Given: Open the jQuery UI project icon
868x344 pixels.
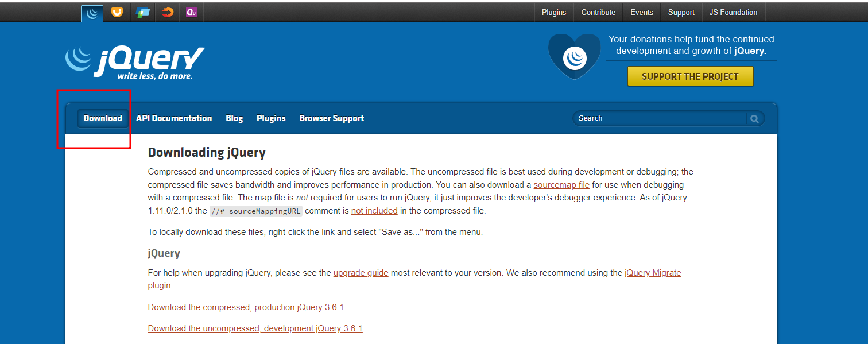Looking at the screenshot, I should [x=117, y=11].
